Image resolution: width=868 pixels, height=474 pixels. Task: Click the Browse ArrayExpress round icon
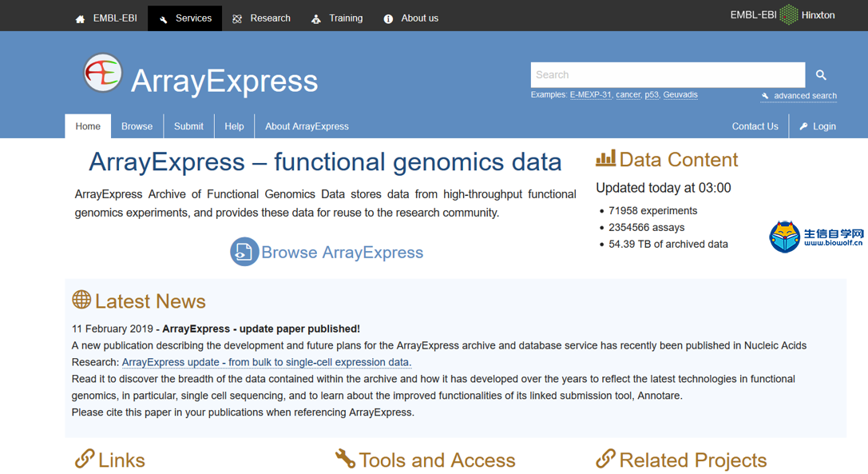(244, 252)
